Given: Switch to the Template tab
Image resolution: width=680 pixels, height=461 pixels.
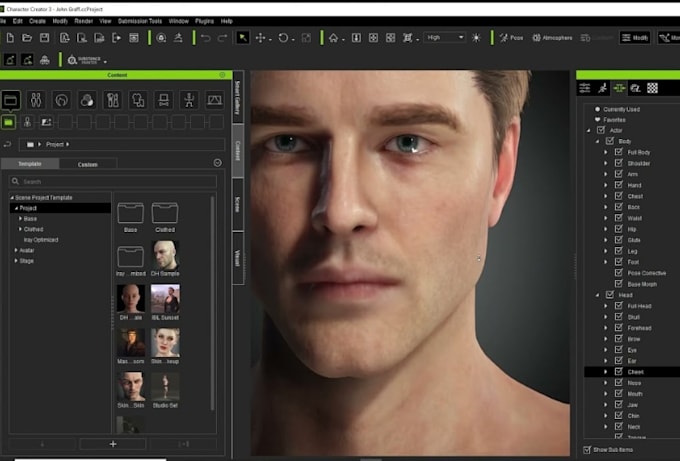Looking at the screenshot, I should pyautogui.click(x=30, y=163).
